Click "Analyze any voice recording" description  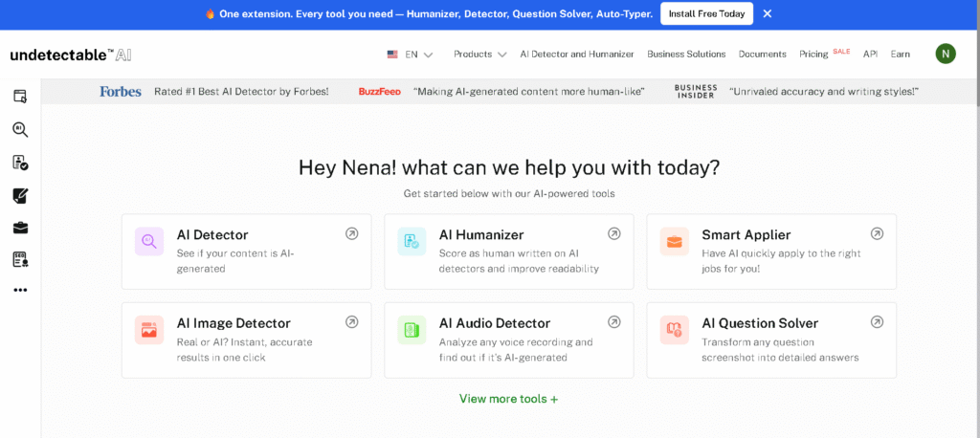pyautogui.click(x=516, y=350)
